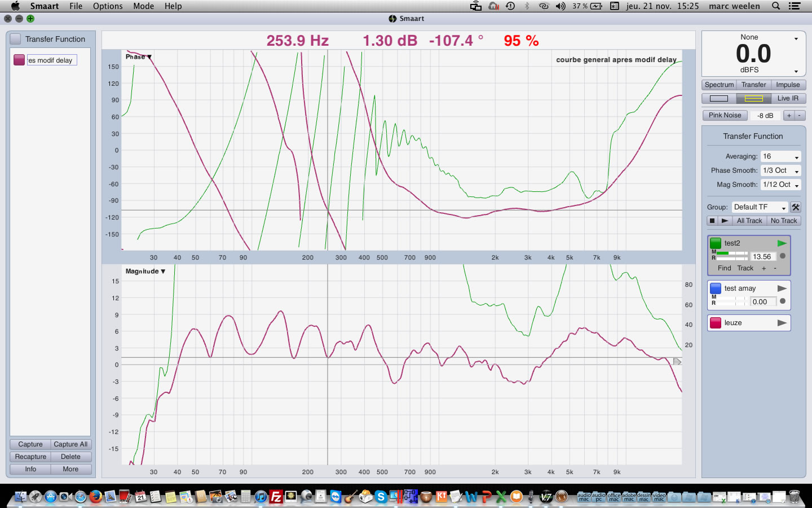812x508 pixels.
Task: Start the test amay measurement play arrow
Action: tap(782, 288)
